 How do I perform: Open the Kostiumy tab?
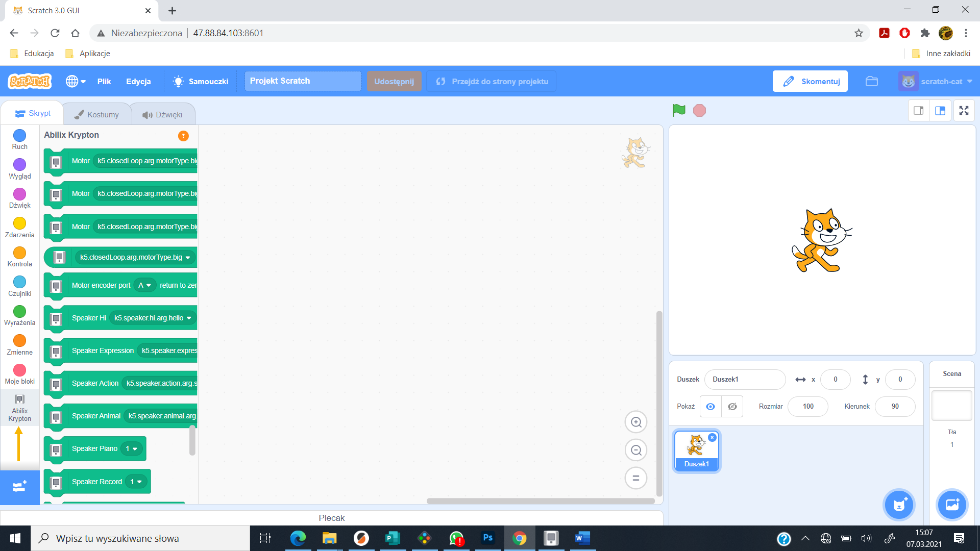[97, 114]
